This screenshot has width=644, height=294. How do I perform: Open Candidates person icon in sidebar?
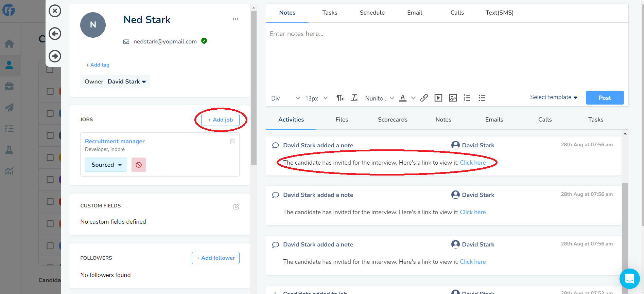click(x=9, y=65)
